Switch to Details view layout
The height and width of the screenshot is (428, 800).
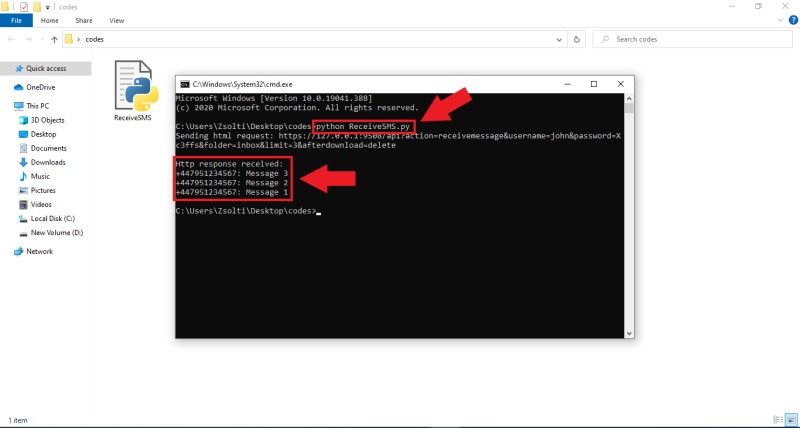[x=778, y=420]
